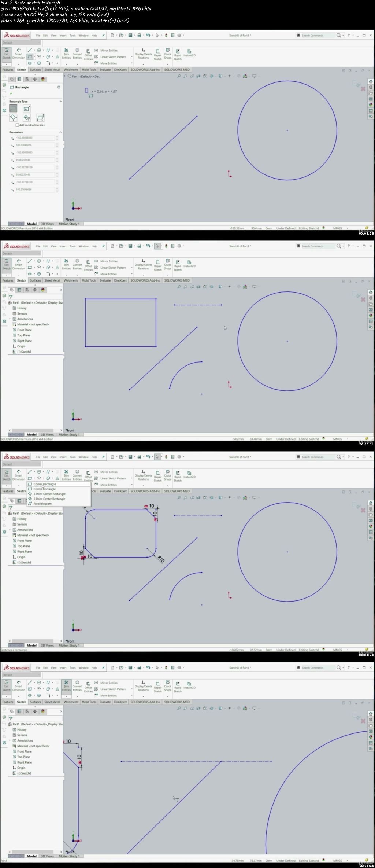Click Rapid Sketch in the 00:01:28 frame
This screenshot has width=375, height=868.
click(178, 55)
